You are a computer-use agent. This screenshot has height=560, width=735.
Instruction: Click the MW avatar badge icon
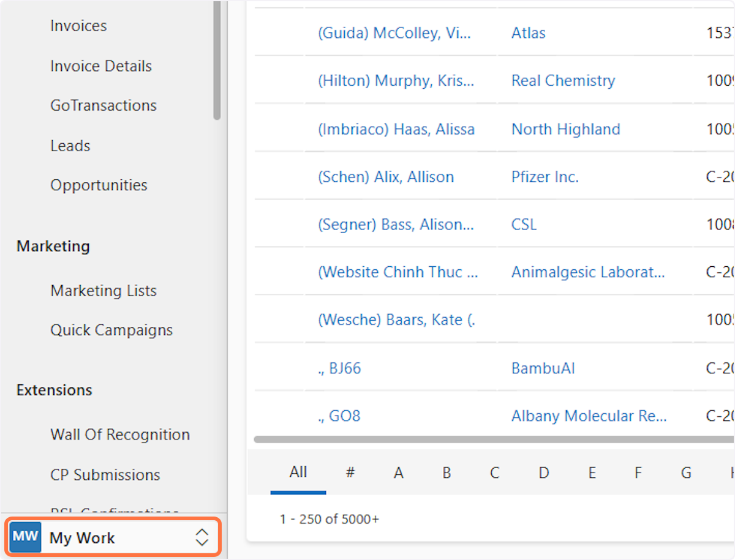pos(25,537)
